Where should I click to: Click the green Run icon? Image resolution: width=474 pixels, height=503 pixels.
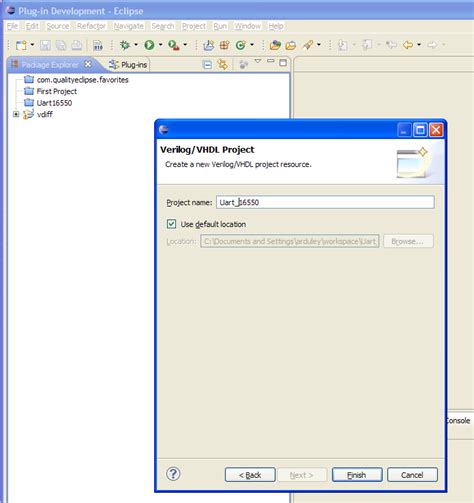pos(149,45)
